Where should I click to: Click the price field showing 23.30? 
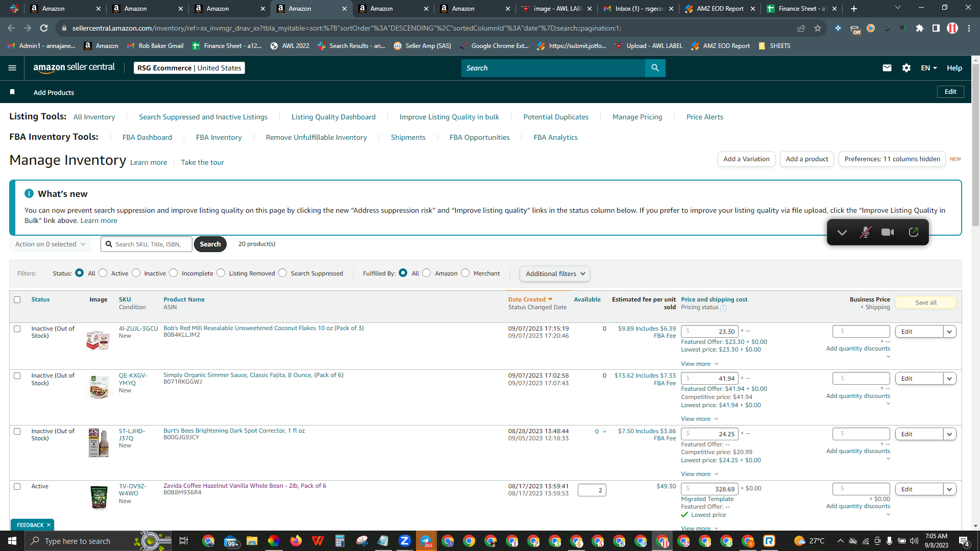(710, 332)
